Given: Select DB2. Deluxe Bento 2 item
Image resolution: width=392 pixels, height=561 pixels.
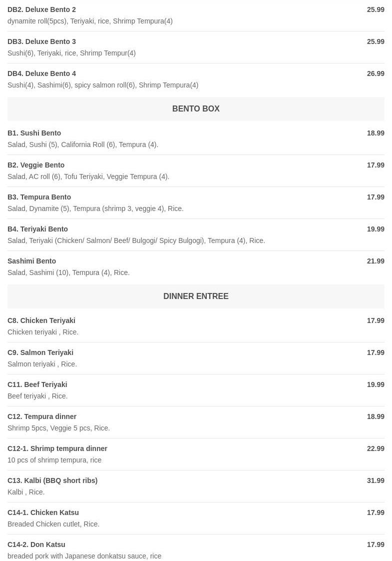Looking at the screenshot, I should tap(42, 10).
